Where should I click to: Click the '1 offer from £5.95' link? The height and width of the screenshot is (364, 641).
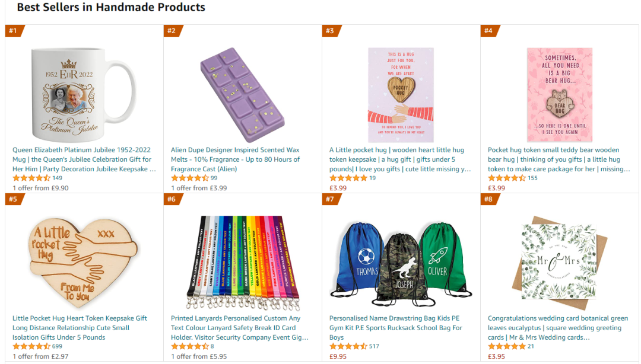[x=199, y=356]
